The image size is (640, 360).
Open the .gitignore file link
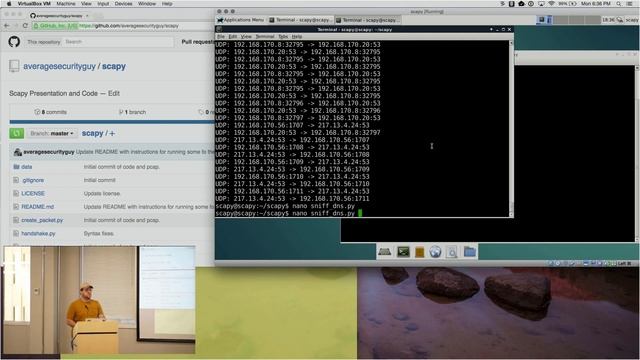click(33, 180)
